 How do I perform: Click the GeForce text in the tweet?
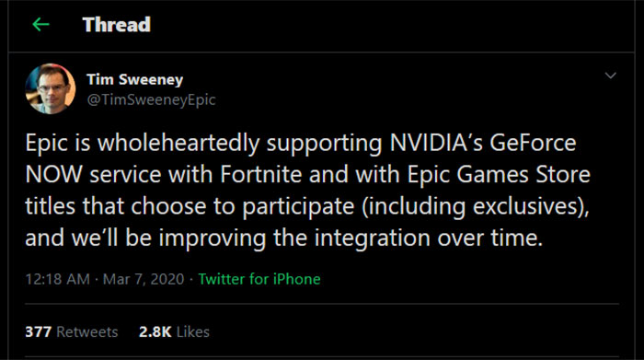click(x=533, y=143)
